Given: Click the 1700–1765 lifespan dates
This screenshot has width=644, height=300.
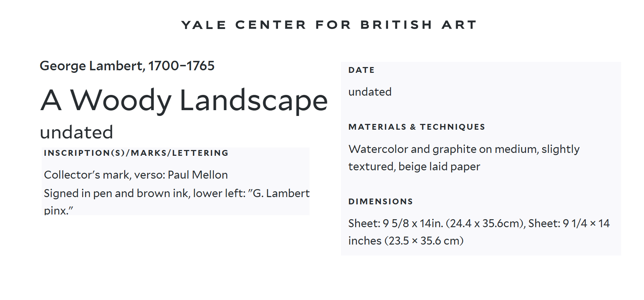Looking at the screenshot, I should point(181,66).
